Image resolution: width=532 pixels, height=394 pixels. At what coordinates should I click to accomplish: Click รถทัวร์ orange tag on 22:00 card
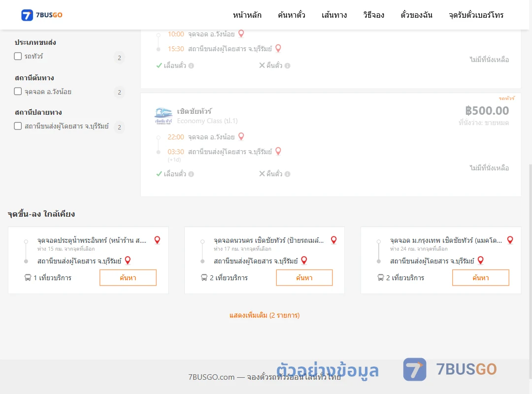click(506, 98)
